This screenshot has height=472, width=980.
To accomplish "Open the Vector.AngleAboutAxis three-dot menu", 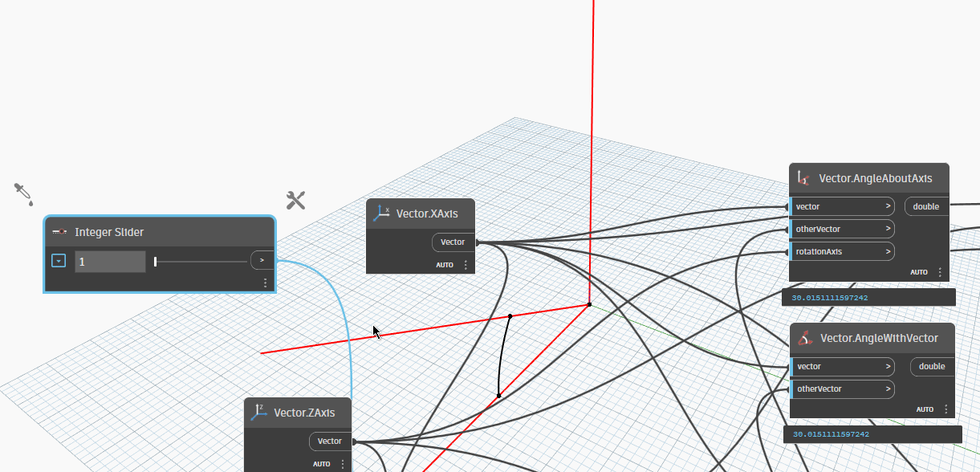I will coord(940,272).
